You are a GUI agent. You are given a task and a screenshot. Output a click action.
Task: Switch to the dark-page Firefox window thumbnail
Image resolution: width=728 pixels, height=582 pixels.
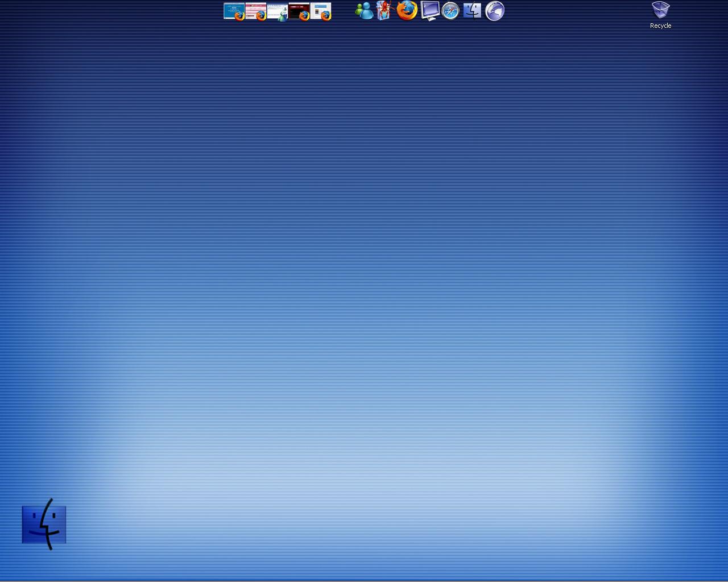[x=299, y=11]
